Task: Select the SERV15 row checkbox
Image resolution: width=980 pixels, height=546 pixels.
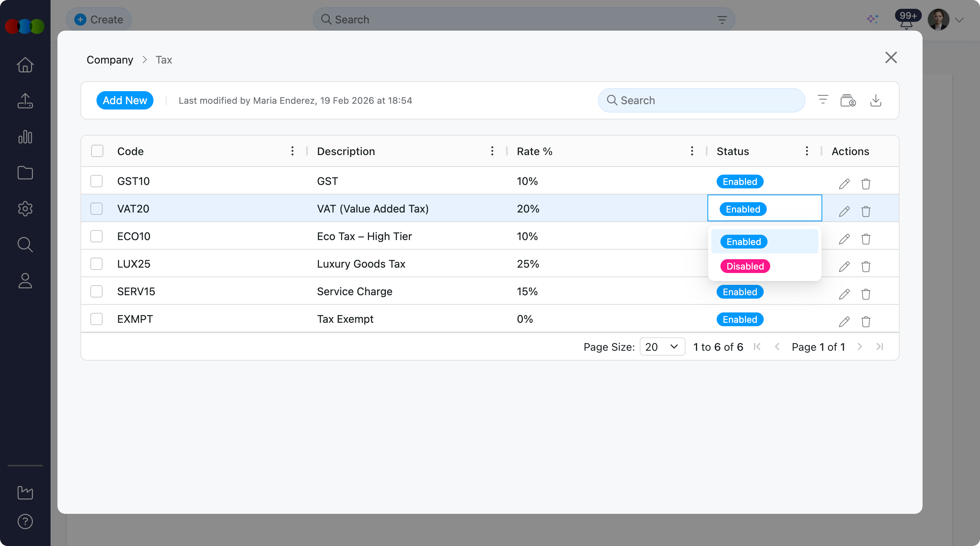Action: point(96,291)
